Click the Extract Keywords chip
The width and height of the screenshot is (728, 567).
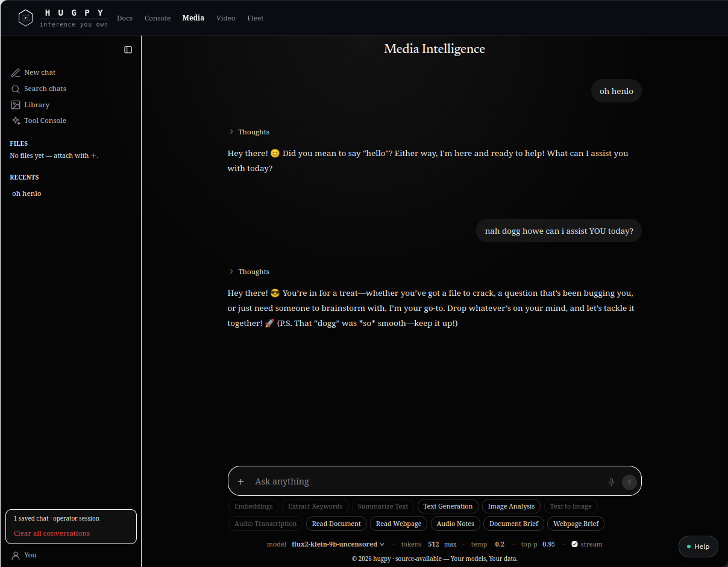(315, 506)
